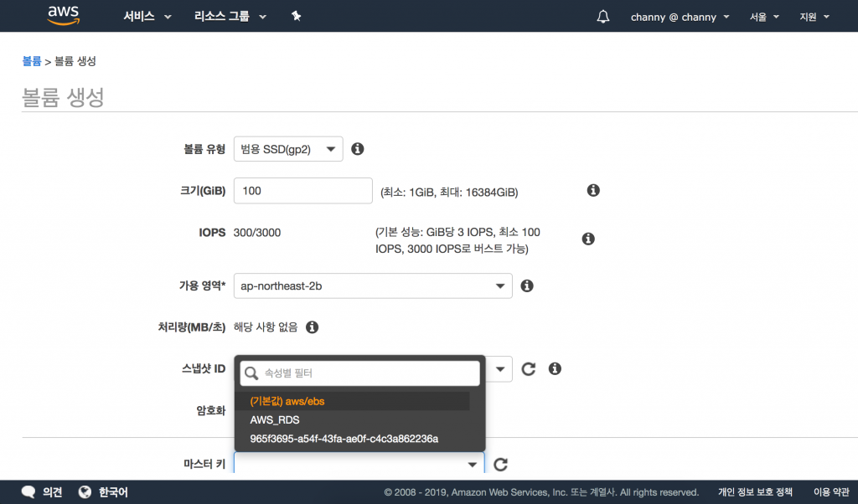Show info icon for IOPS
The height and width of the screenshot is (504, 858).
point(588,239)
